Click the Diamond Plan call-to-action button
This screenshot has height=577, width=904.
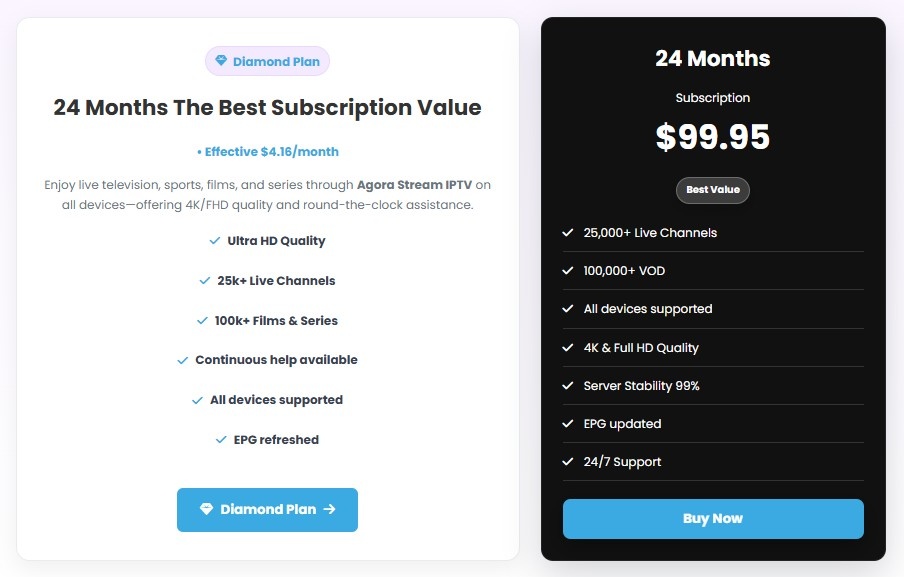[267, 510]
